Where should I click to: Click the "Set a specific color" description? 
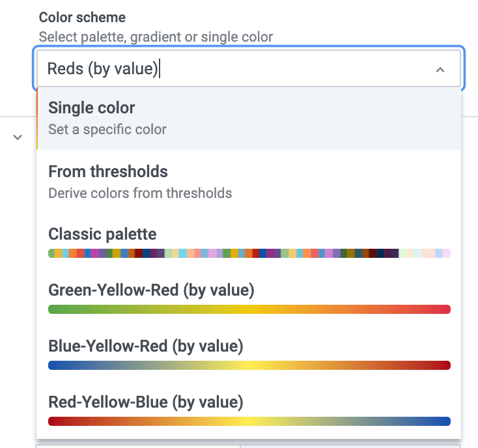[107, 129]
